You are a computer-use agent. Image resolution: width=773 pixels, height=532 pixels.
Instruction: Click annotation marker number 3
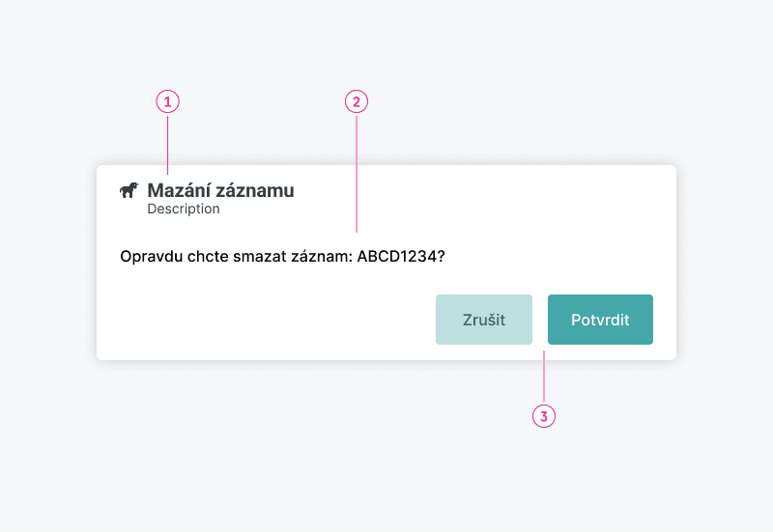point(544,416)
